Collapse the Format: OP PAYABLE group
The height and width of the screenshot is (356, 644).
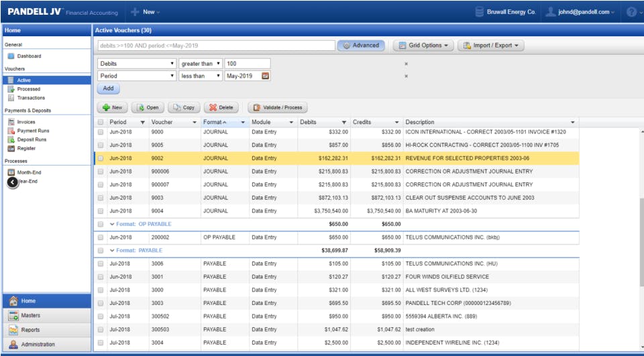pyautogui.click(x=112, y=224)
